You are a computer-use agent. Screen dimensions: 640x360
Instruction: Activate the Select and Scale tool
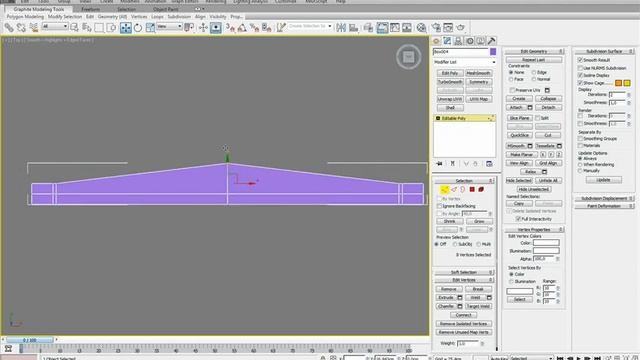pyautogui.click(x=150, y=27)
